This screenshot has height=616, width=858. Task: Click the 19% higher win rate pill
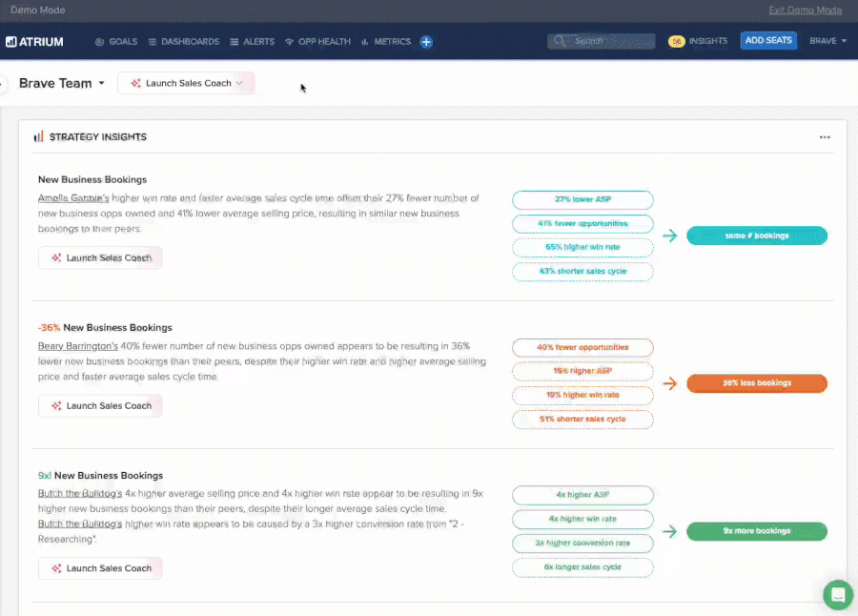582,396
